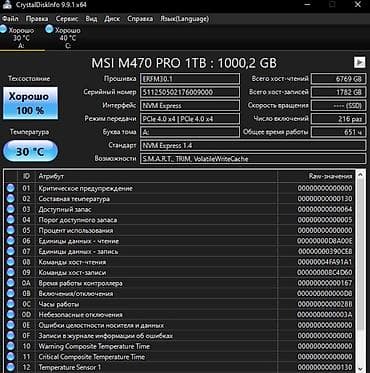Click the next disk arrow button
The height and width of the screenshot is (373, 370).
(x=359, y=62)
